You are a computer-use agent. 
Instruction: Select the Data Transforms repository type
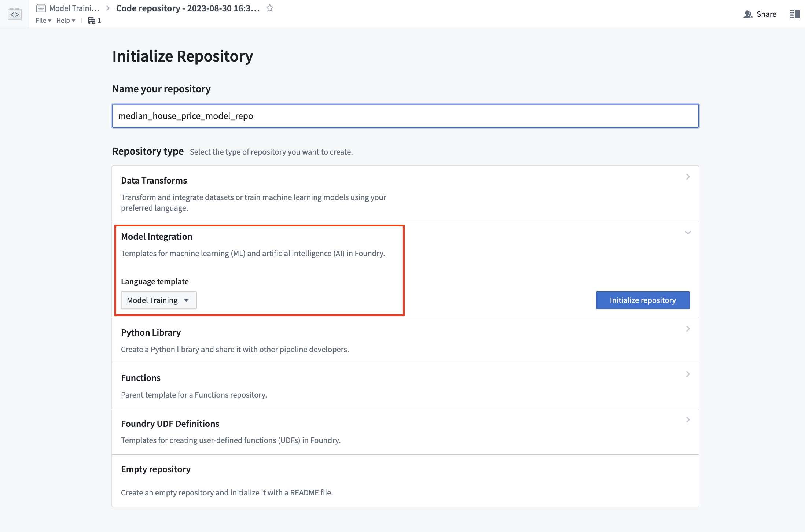405,194
